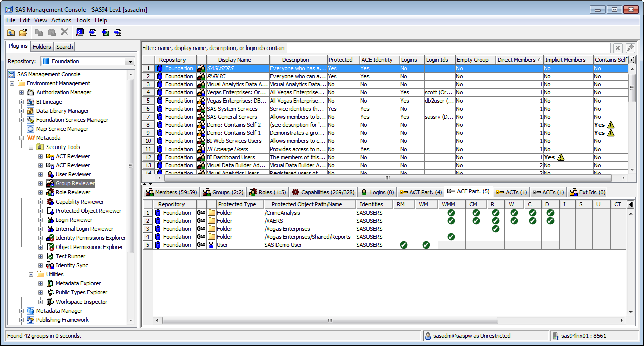Click the Metacoda plug-in icon in tree
This screenshot has width=644, height=346.
pos(31,138)
